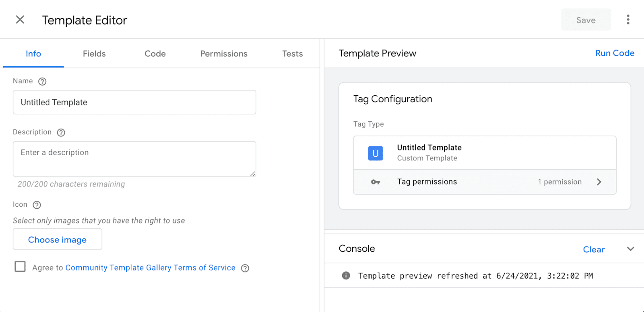Open the Community Template Gallery Terms of Service link

[150, 268]
